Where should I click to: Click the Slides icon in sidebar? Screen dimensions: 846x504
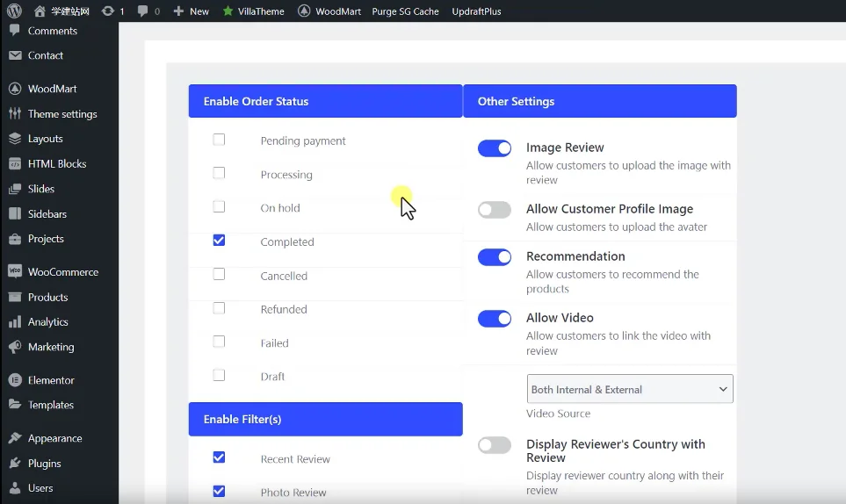pyautogui.click(x=15, y=189)
